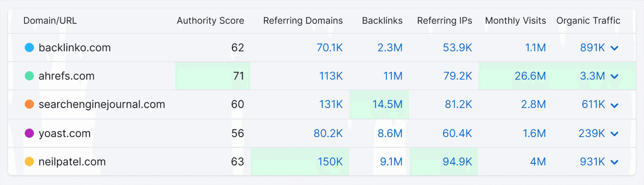Open neilpatel.com monthly visits 4M
The width and height of the screenshot is (644, 185).
(x=537, y=162)
